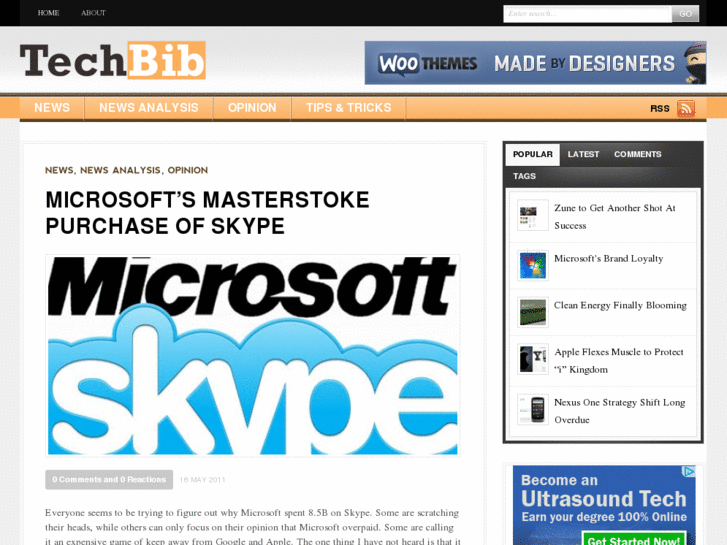This screenshot has height=545, width=727.
Task: Switch to the Tags tab
Action: click(524, 176)
